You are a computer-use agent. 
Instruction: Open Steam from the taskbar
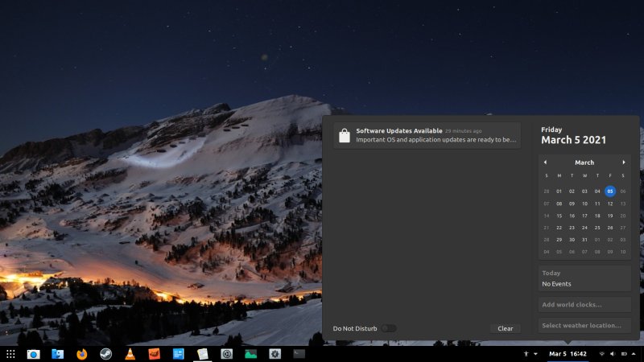pyautogui.click(x=105, y=354)
